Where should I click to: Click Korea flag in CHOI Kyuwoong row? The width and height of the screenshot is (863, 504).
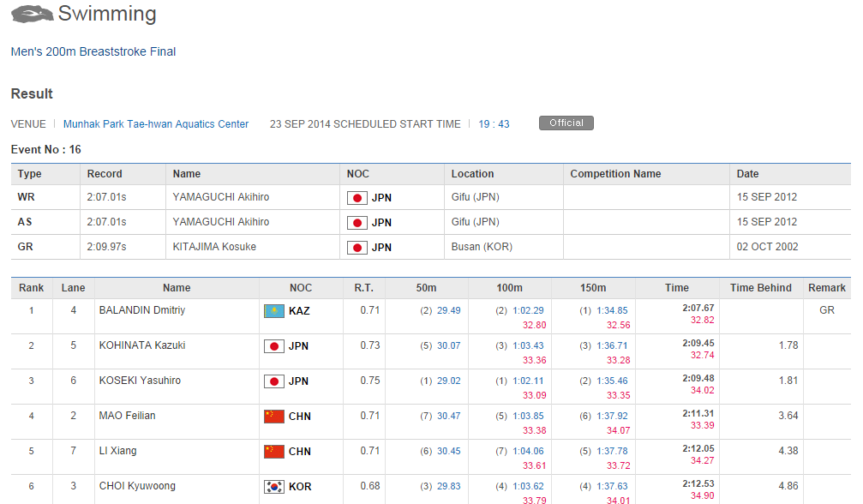(273, 487)
